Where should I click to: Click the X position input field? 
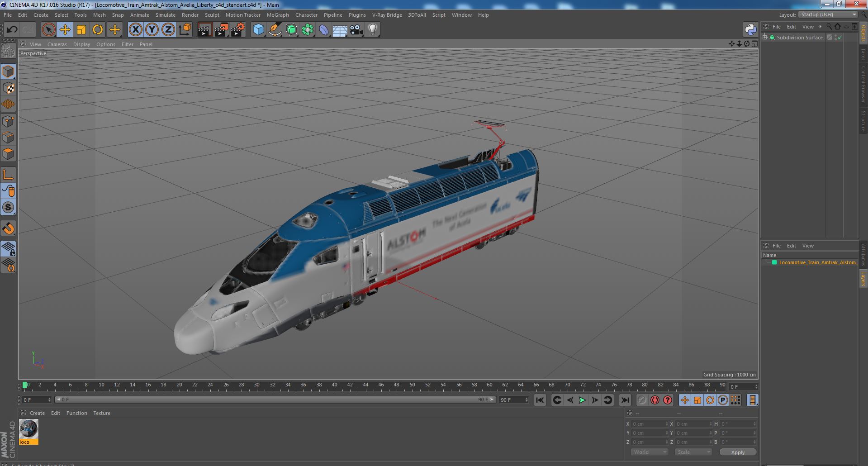pyautogui.click(x=650, y=424)
